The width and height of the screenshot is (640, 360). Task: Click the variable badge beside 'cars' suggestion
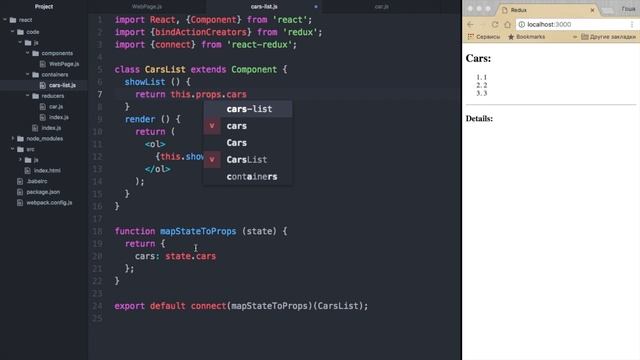(212, 126)
